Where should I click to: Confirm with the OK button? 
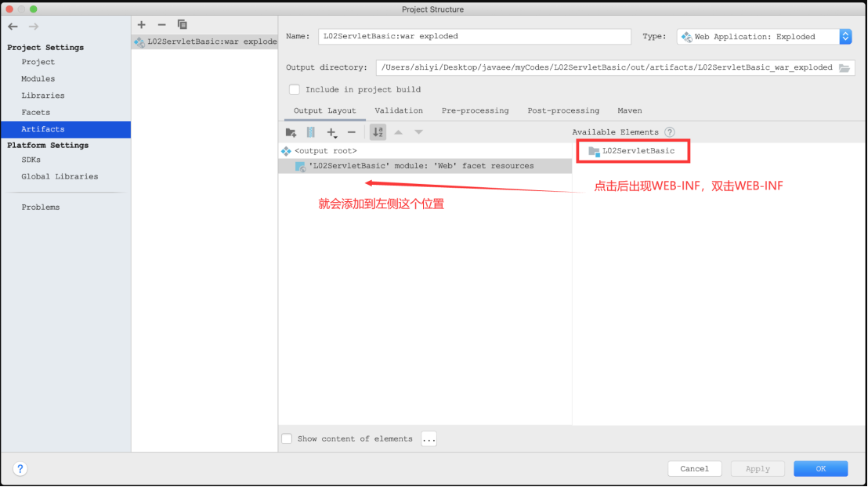(820, 469)
